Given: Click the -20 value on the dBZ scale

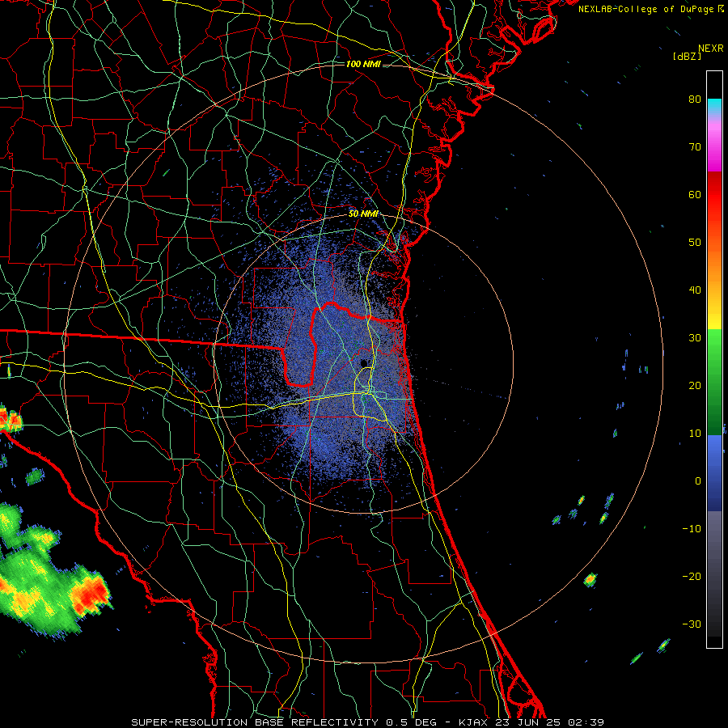Looking at the screenshot, I should tap(692, 577).
